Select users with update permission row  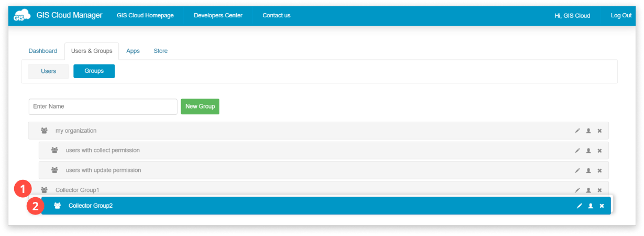point(324,170)
